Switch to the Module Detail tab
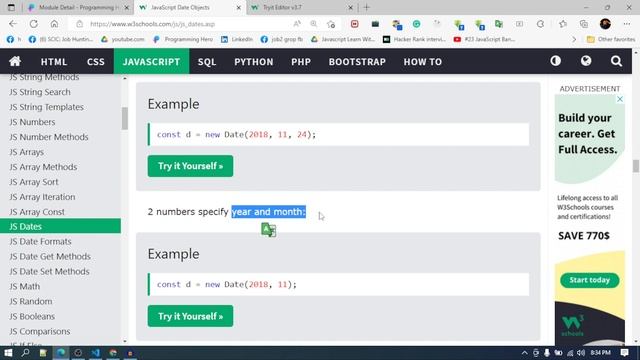This screenshot has width=640, height=360. [x=78, y=7]
